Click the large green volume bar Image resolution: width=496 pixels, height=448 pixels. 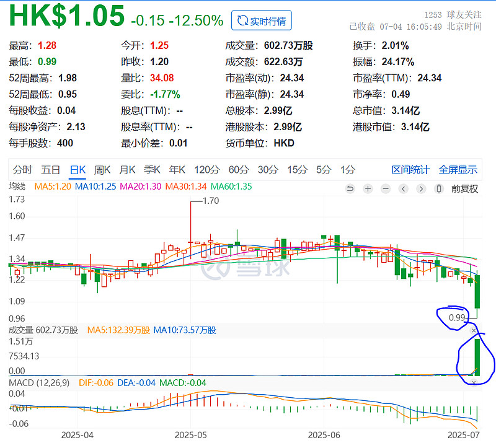(x=477, y=358)
